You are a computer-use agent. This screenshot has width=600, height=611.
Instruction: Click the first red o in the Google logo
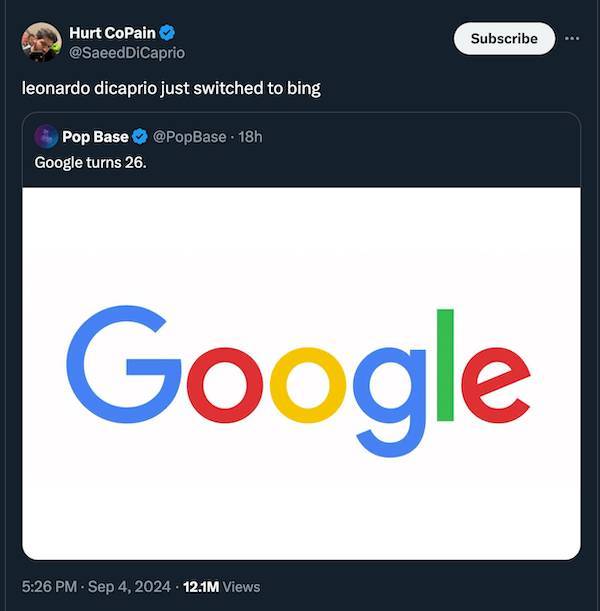pos(224,386)
